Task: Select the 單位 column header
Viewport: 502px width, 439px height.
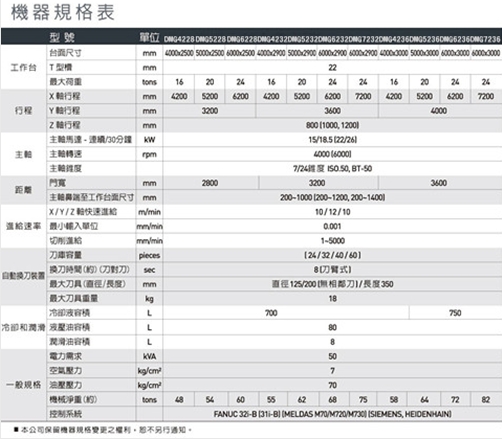Action: [x=149, y=37]
